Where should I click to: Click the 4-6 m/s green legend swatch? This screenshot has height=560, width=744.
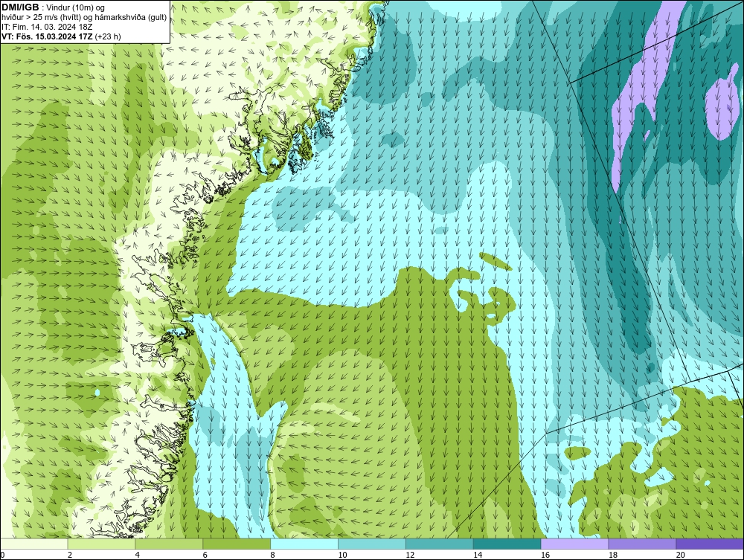(x=169, y=544)
